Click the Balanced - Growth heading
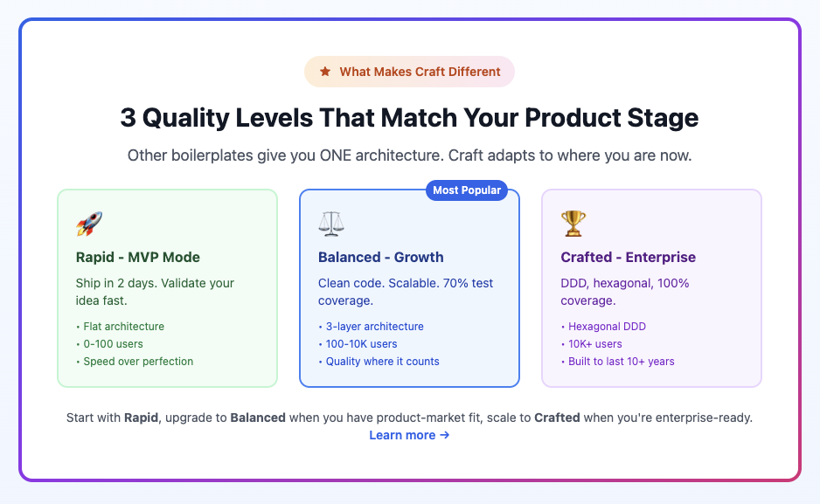Screen dimensions: 820x504 coord(381,257)
